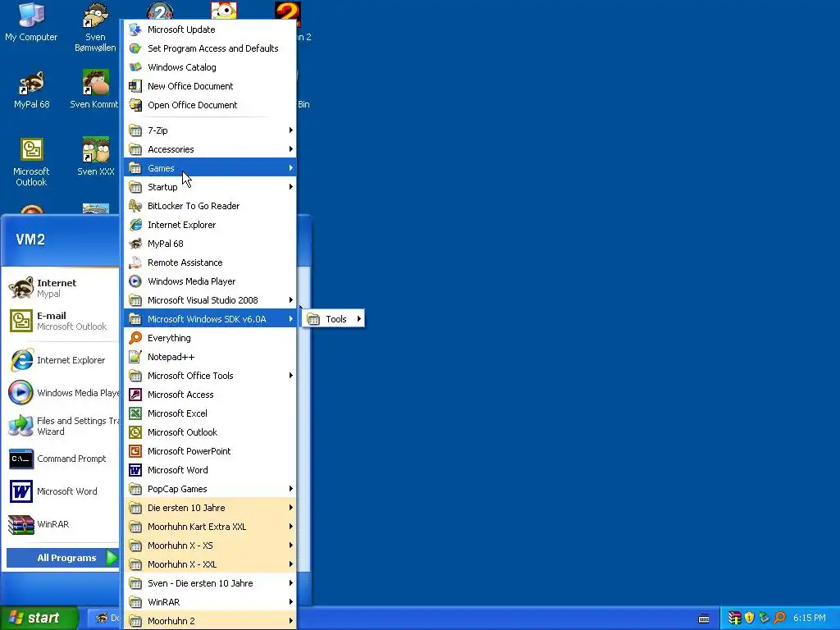Open Sven - Die ersten 10 Jahre folder
This screenshot has height=630, width=840.
(210, 583)
